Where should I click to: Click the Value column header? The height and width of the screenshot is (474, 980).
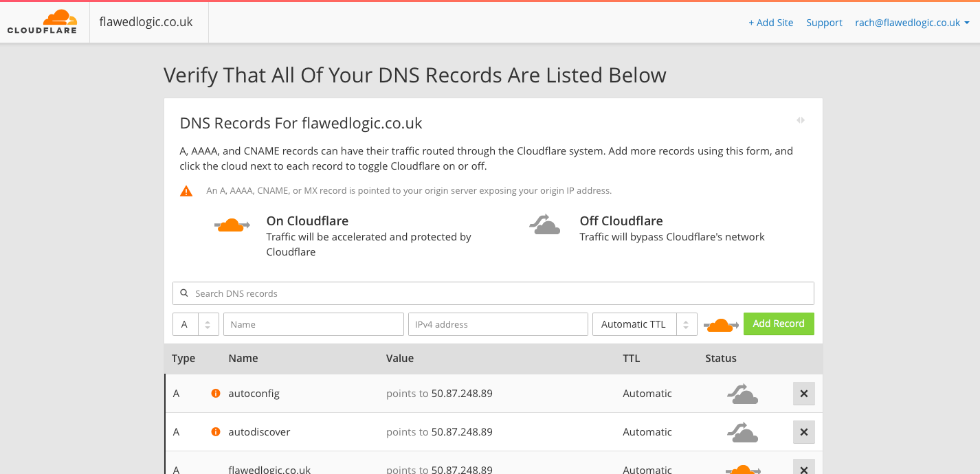(400, 359)
